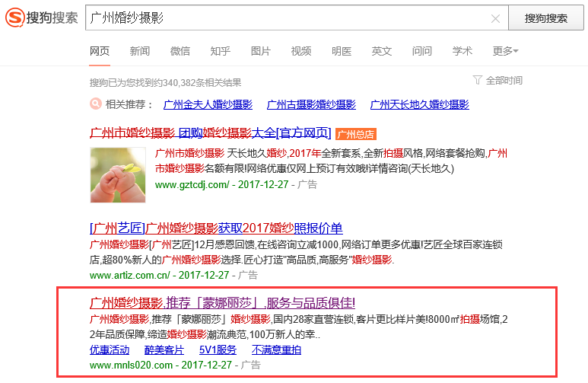This screenshot has height=383, width=588.
Task: Switch to the 知乎 tab
Action: (220, 51)
